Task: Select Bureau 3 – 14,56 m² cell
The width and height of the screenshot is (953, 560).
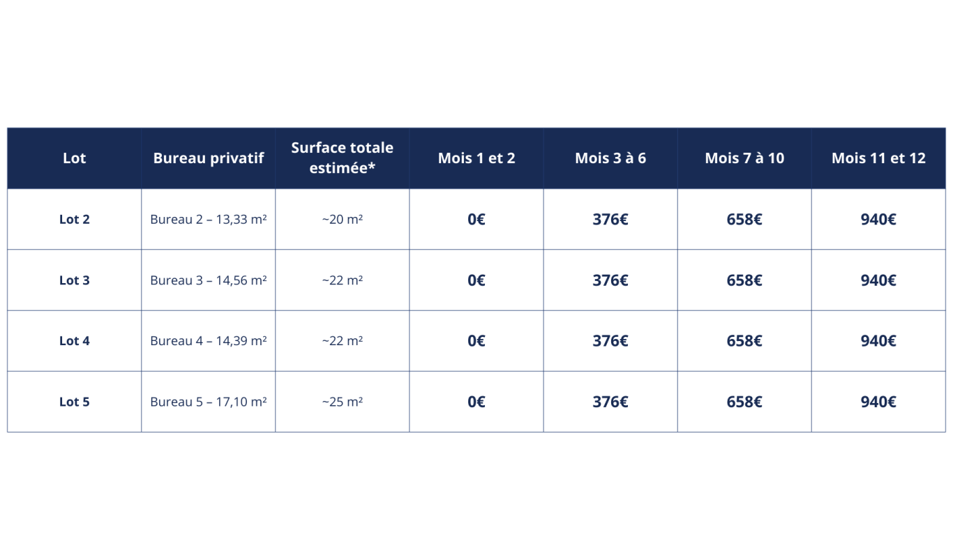Action: click(209, 280)
